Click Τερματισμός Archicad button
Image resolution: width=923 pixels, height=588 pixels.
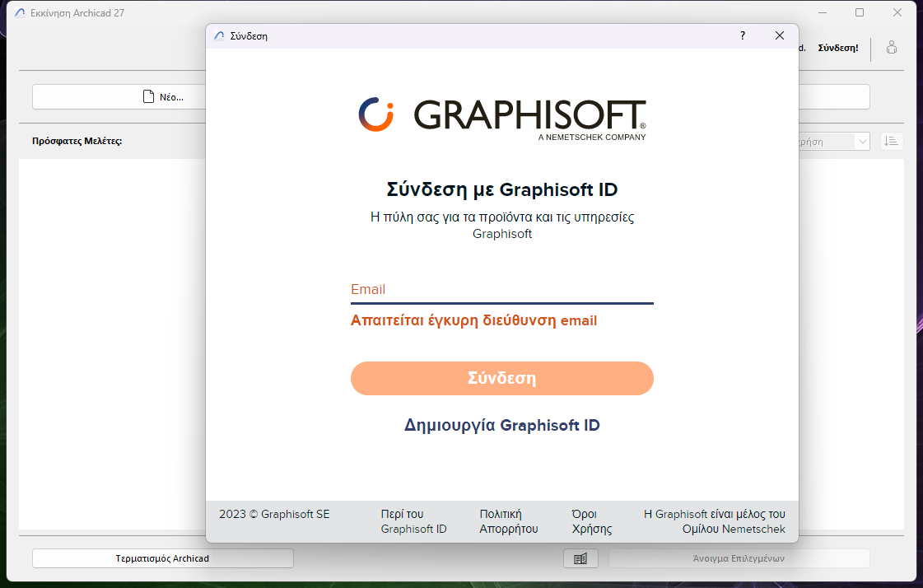click(x=162, y=558)
